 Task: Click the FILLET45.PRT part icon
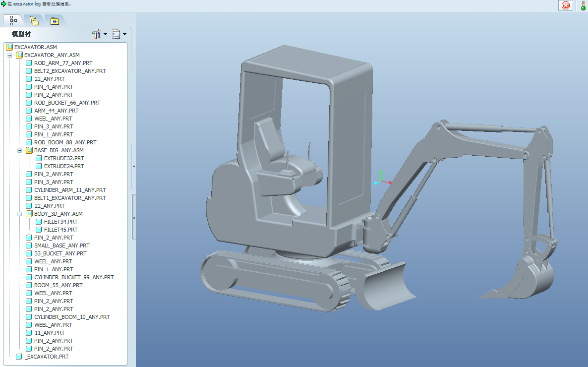click(39, 230)
